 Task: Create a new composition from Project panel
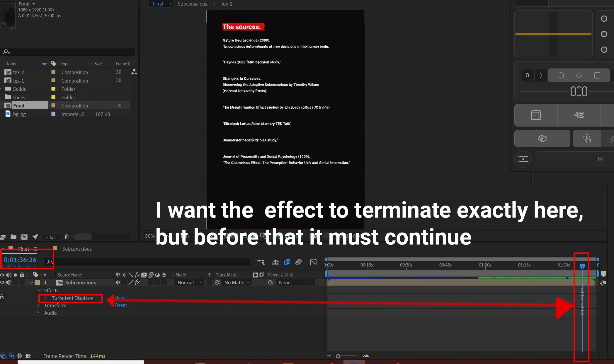pyautogui.click(x=24, y=237)
